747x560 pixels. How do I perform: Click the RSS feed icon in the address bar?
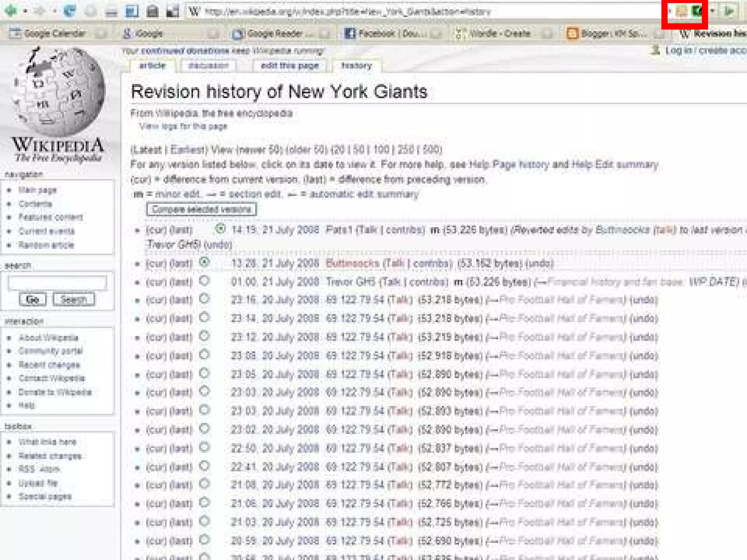click(681, 11)
